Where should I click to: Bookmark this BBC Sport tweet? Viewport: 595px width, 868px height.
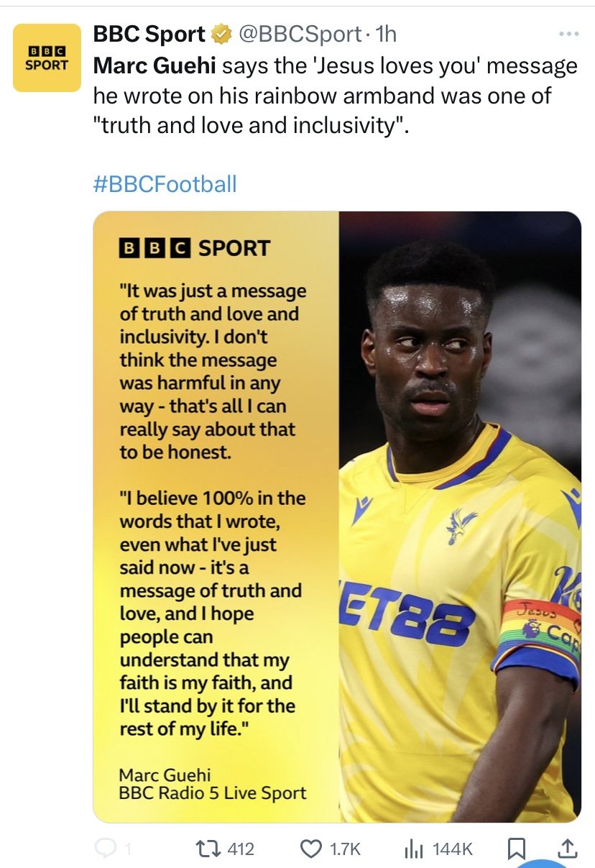515,849
